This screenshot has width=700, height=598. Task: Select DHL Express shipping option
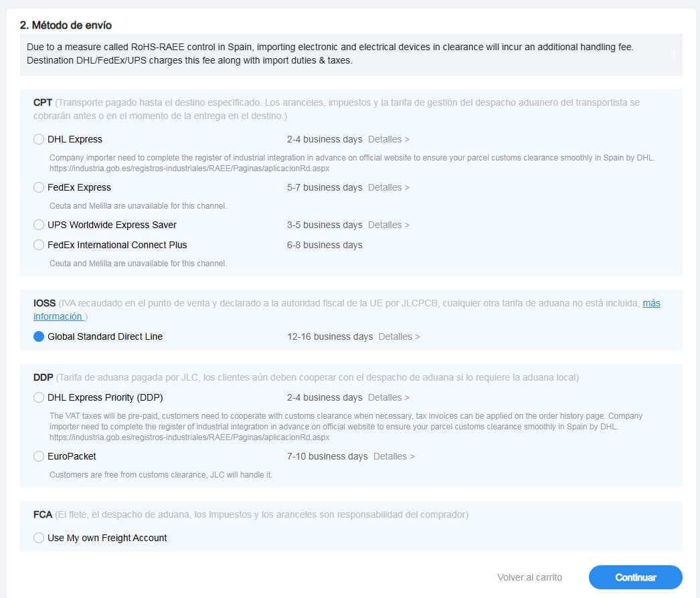39,139
